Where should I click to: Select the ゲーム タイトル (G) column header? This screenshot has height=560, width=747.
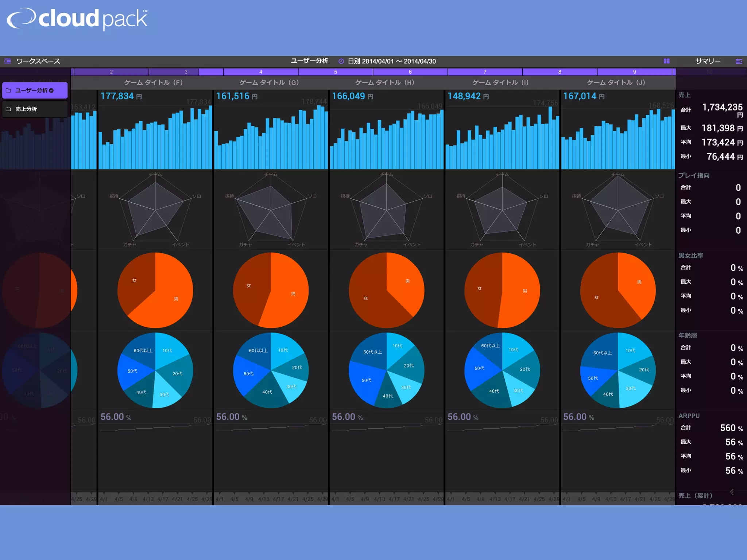click(x=269, y=82)
